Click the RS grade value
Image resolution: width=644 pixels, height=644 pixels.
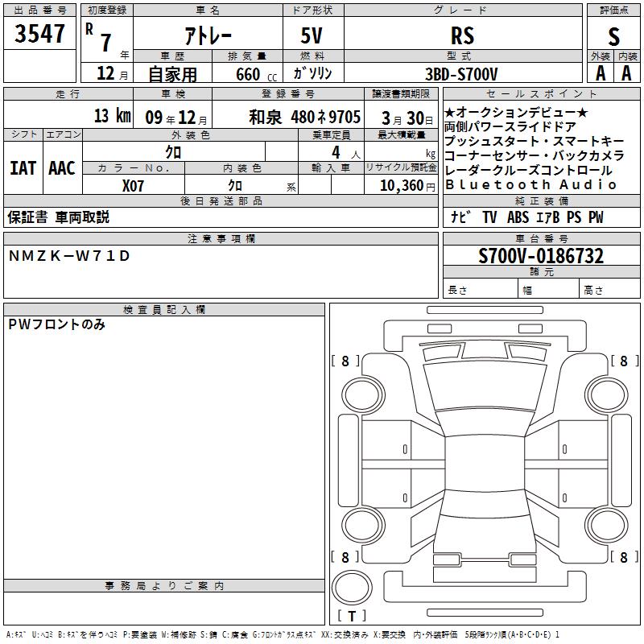point(462,35)
